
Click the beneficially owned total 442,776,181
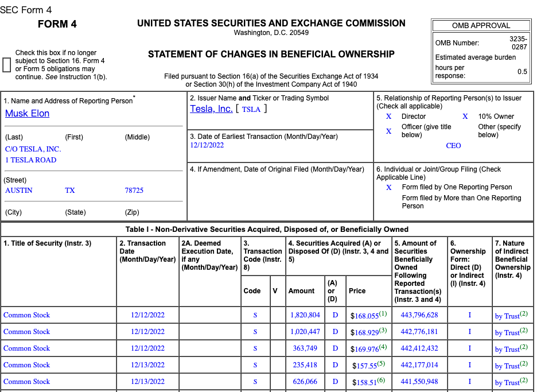pos(419,332)
